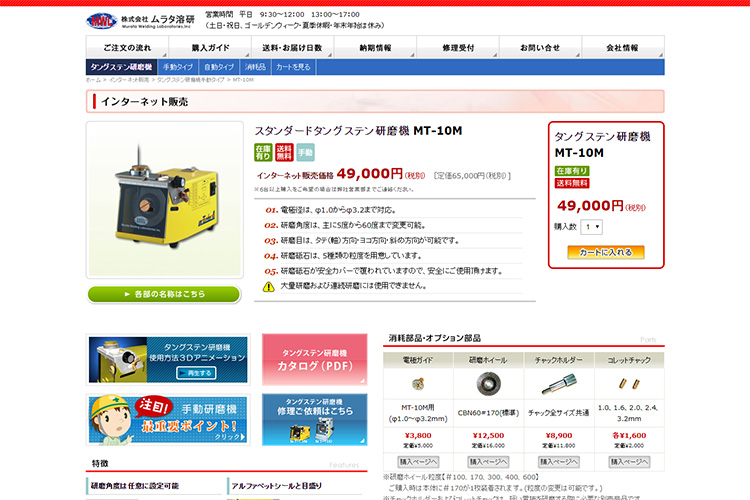Screen dimensions: 750x500
Task: Open 手動研磨機 最重要ポイント banner
Action: [x=168, y=420]
